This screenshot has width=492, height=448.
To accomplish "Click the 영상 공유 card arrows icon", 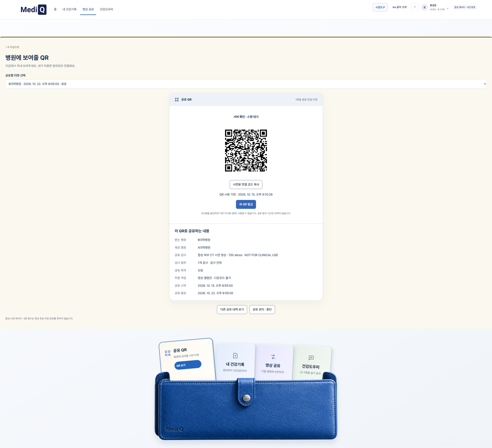I will pos(273,357).
